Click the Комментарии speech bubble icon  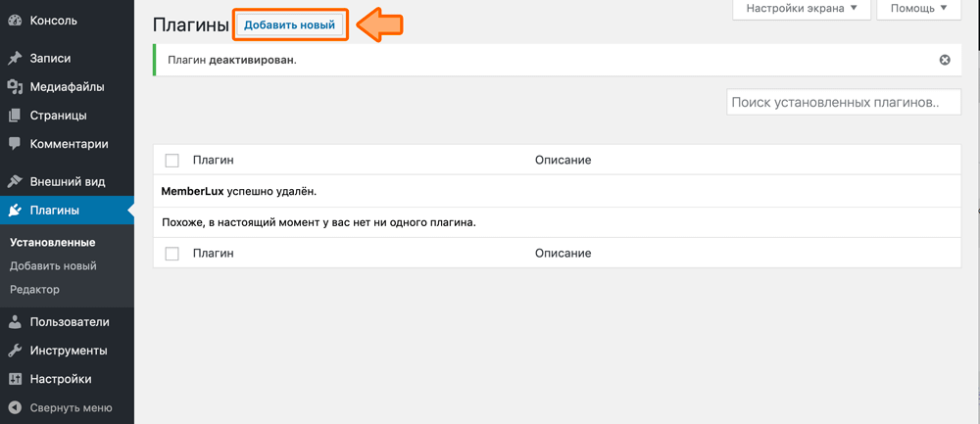15,144
